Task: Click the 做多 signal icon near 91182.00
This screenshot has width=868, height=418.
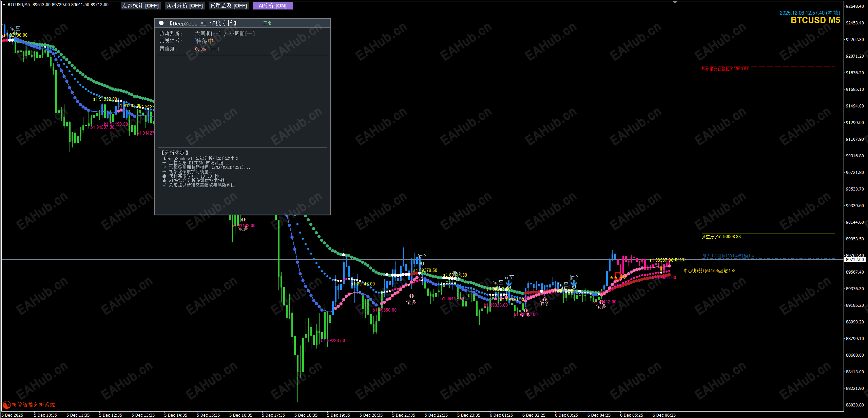Action: click(x=243, y=220)
